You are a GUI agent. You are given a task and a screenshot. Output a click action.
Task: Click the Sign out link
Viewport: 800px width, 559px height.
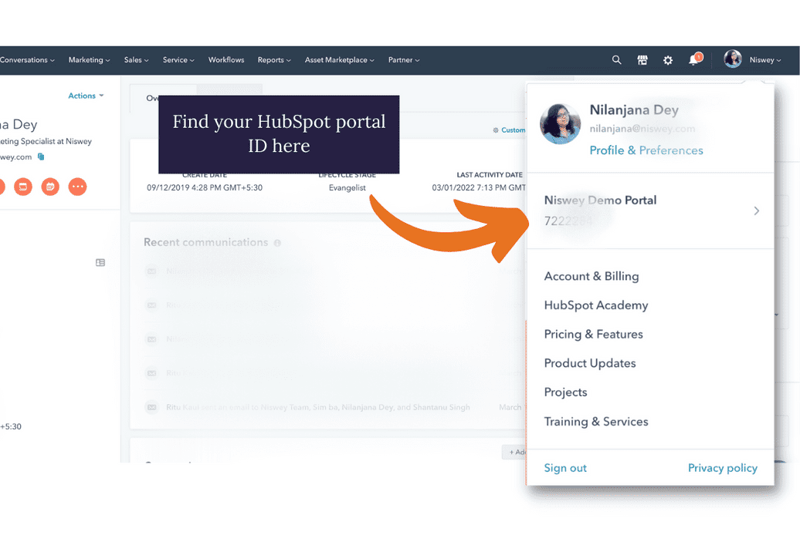565,468
